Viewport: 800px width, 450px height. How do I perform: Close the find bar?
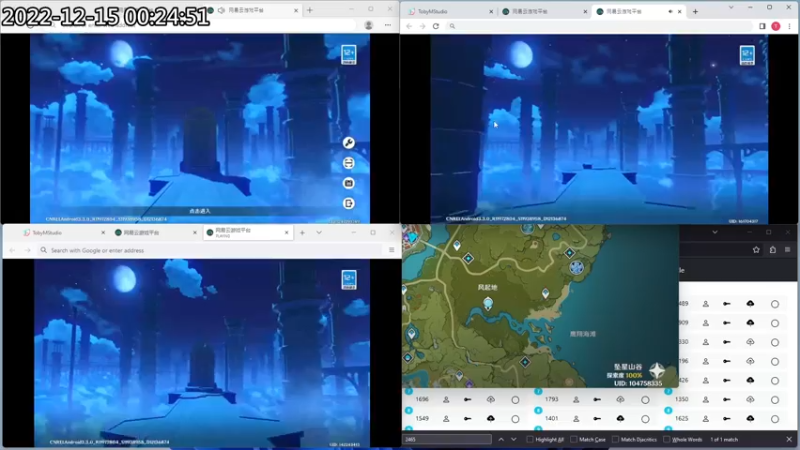pyautogui.click(x=789, y=439)
